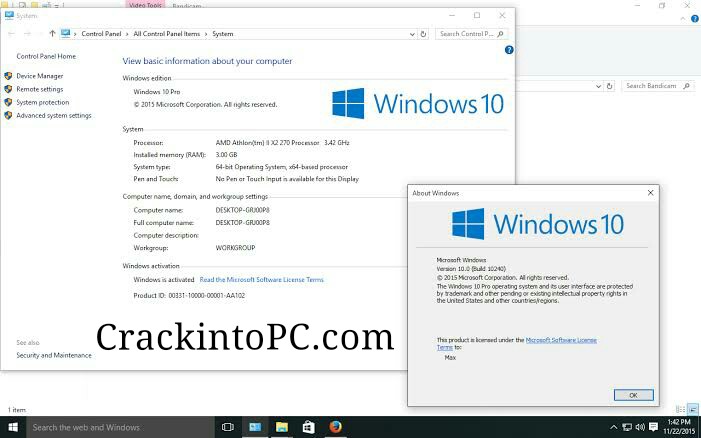Click the computer icon in address bar
Screen dimensions: 701x438
[66, 34]
